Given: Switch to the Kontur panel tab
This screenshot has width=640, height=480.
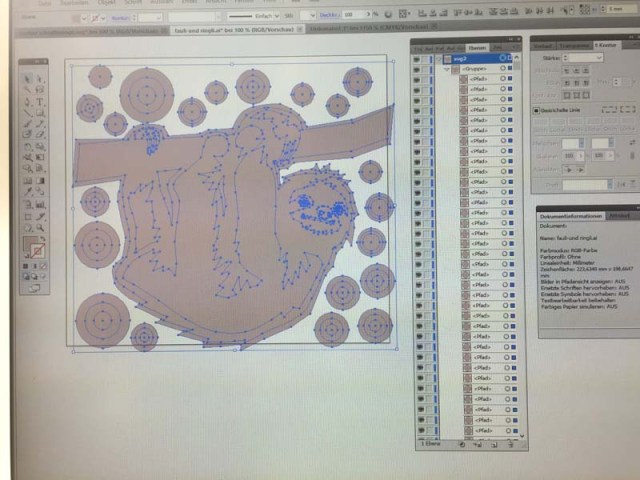Looking at the screenshot, I should tap(606, 46).
